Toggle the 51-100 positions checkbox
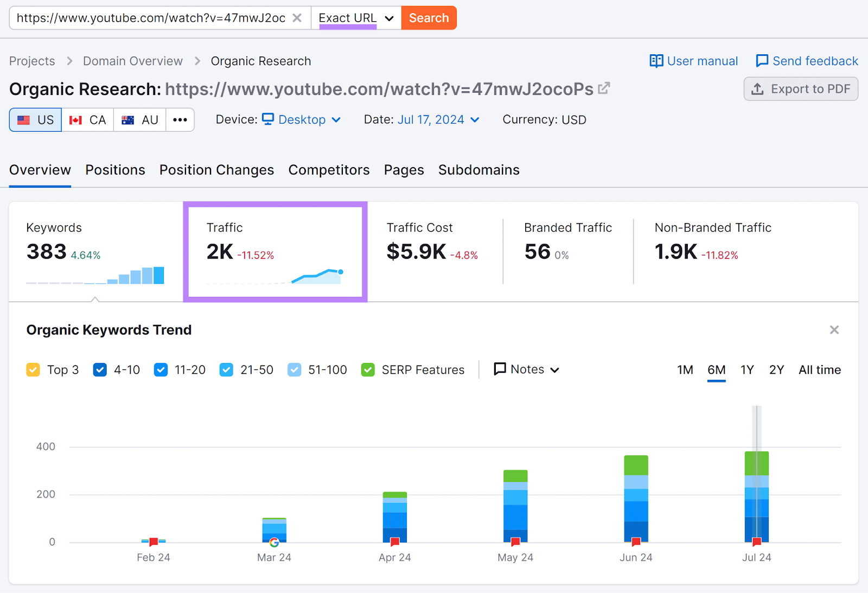 pos(294,370)
